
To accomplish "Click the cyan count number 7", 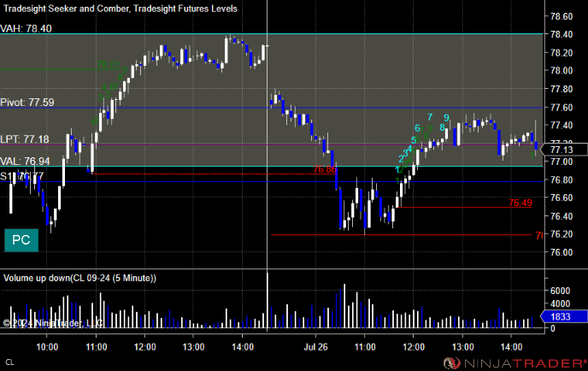I will tap(430, 117).
